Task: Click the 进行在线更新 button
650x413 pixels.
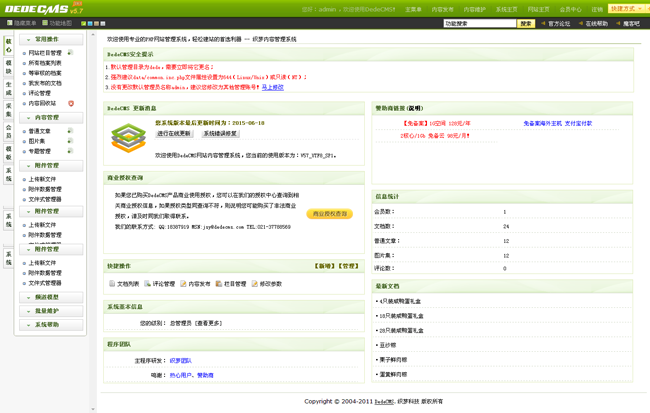Action: (174, 133)
